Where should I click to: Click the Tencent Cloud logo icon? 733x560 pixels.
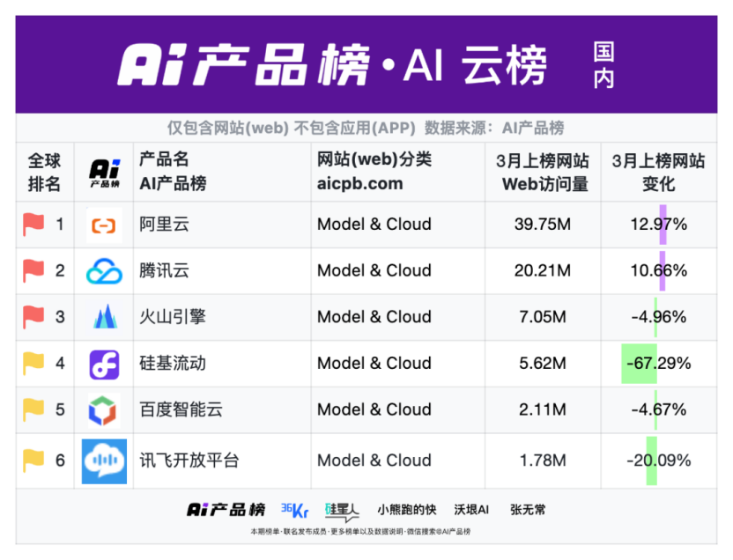click(x=104, y=271)
